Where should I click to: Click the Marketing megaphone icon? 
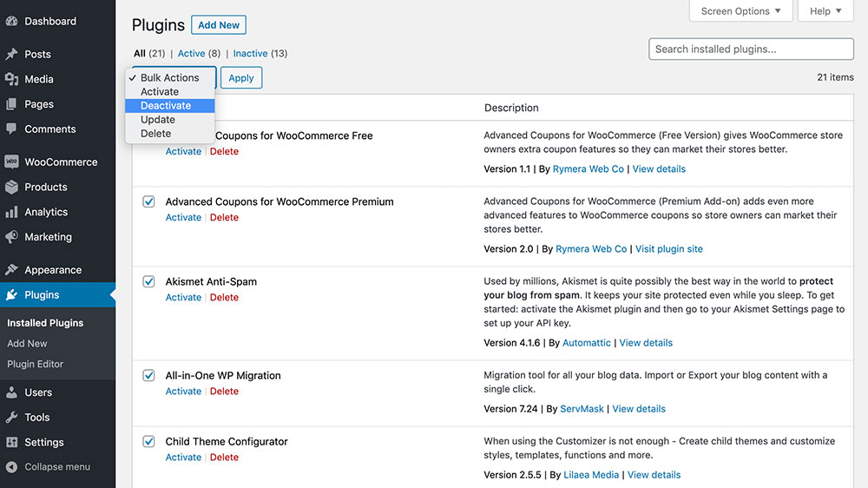(12, 237)
